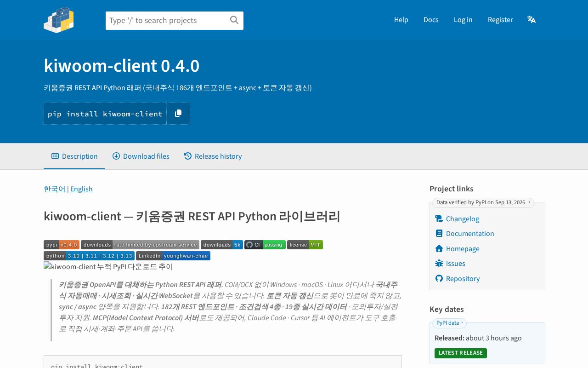This screenshot has height=368, width=588.
Task: Open the Homepage project link
Action: [463, 249]
